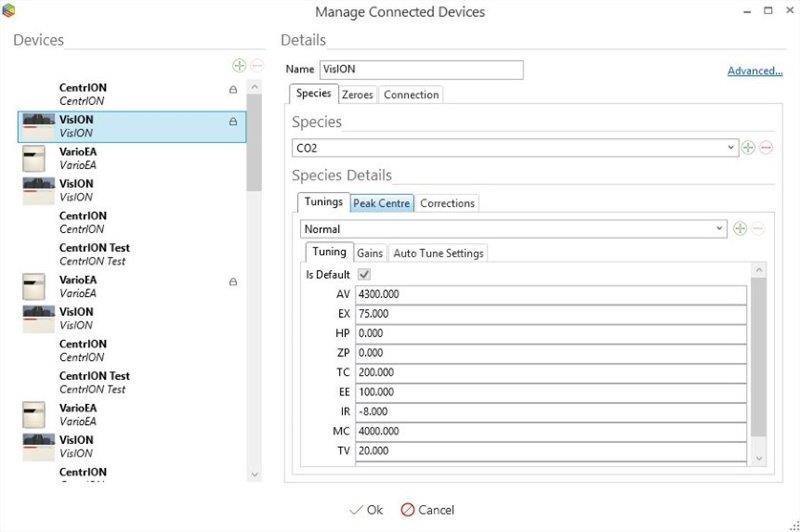Click the Advanced... link
The height and width of the screenshot is (532, 800).
(754, 71)
